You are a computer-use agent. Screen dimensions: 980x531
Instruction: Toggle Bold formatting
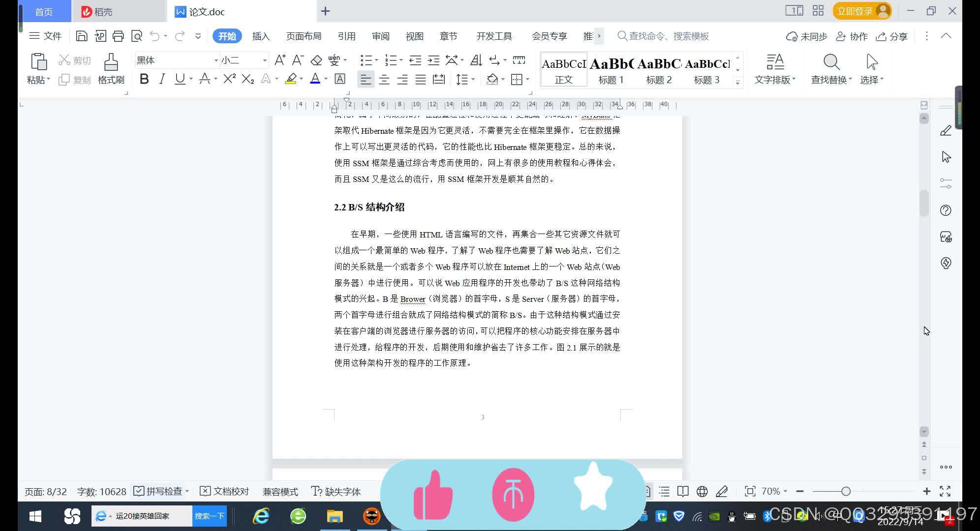click(x=144, y=79)
